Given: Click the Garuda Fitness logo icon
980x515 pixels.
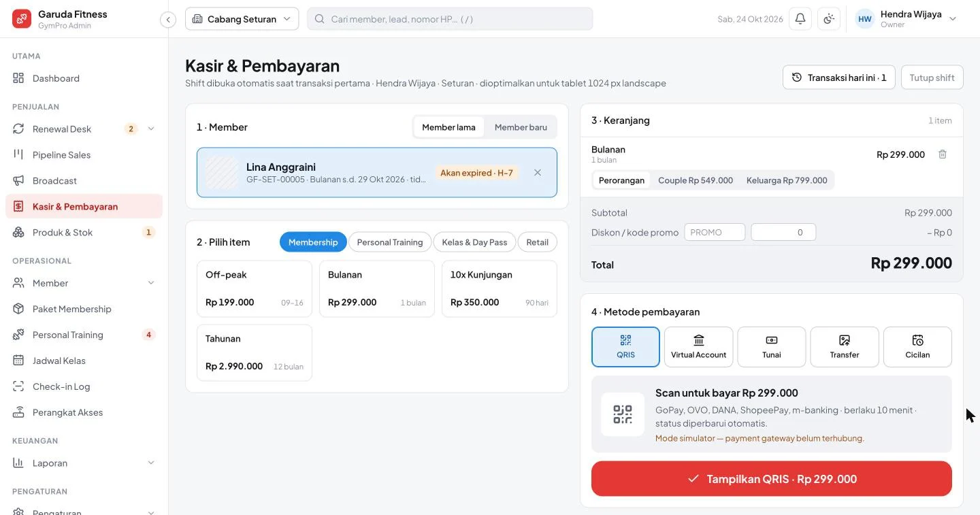Looking at the screenshot, I should click(x=22, y=19).
